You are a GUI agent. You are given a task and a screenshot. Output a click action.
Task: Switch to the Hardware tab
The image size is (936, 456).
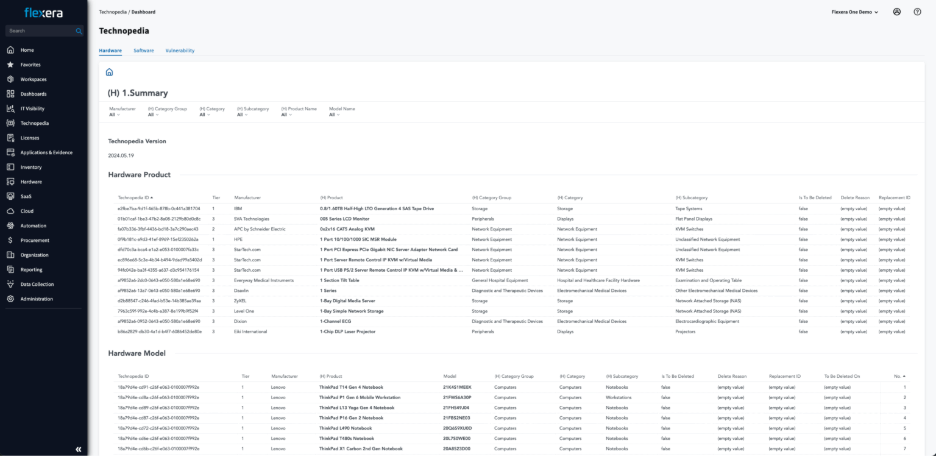coord(110,51)
